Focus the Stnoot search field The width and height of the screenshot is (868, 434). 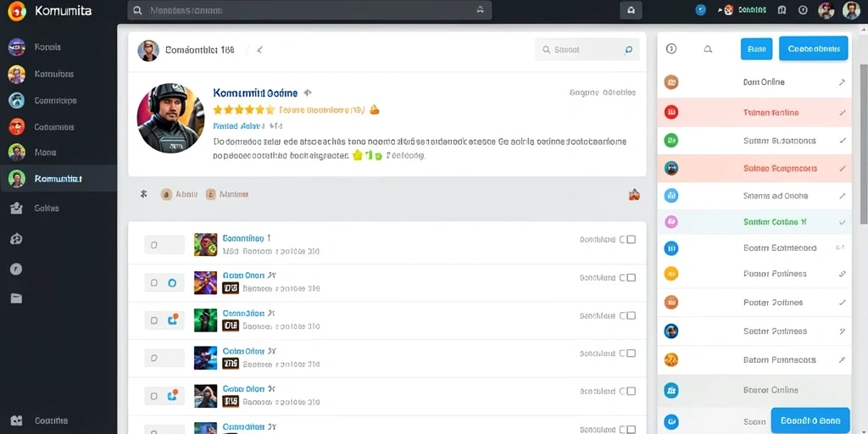tap(587, 49)
